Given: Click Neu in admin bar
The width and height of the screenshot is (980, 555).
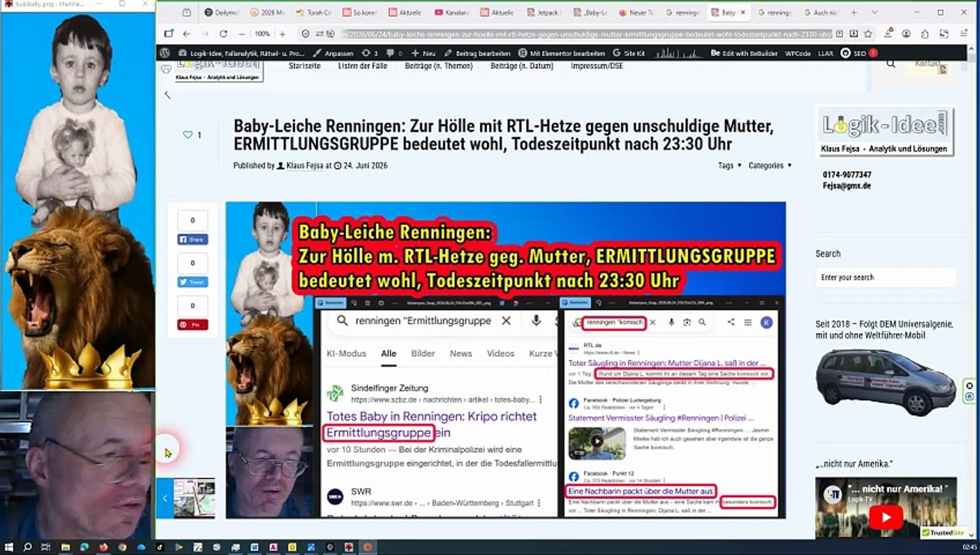Looking at the screenshot, I should [x=423, y=53].
